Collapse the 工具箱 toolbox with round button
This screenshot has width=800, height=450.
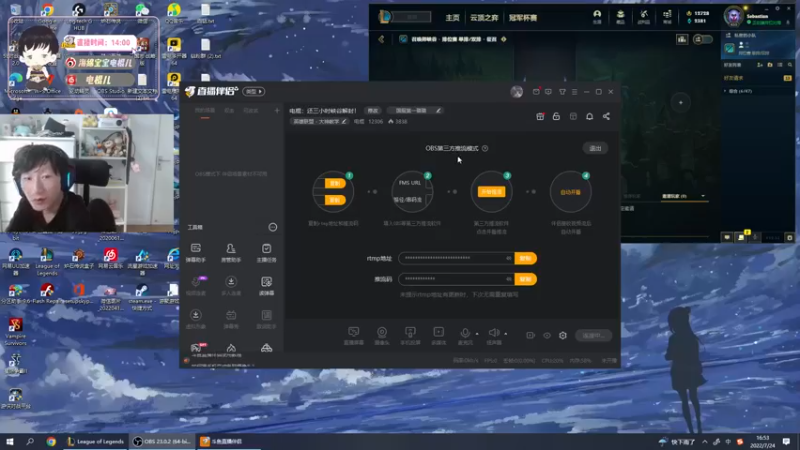click(x=273, y=227)
